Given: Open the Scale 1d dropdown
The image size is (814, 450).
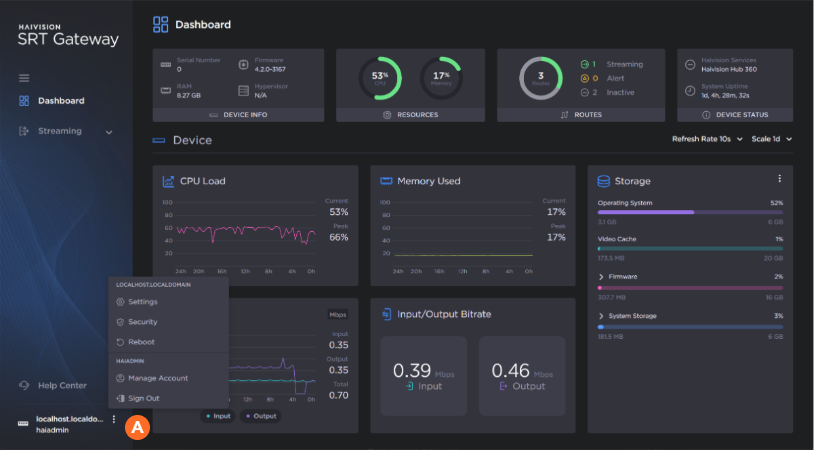Looking at the screenshot, I should (771, 139).
